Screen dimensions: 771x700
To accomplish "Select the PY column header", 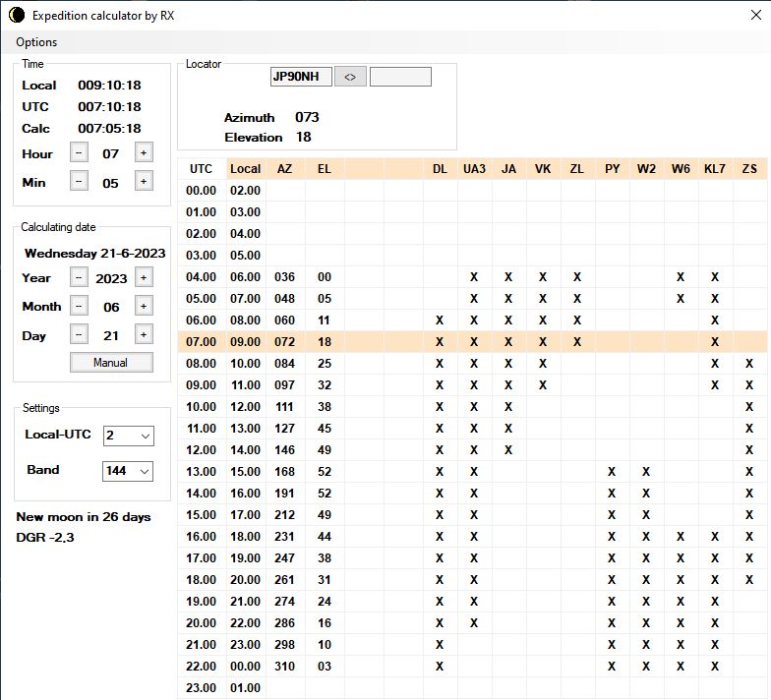I will (612, 169).
